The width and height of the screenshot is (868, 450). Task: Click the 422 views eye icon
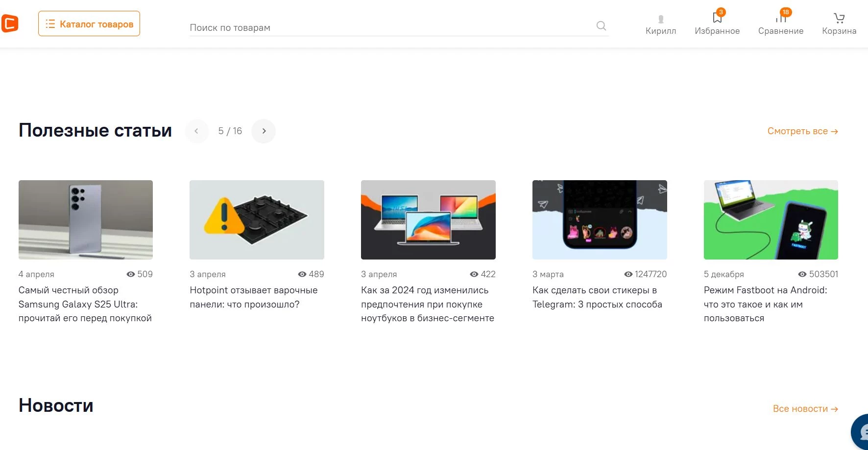474,274
